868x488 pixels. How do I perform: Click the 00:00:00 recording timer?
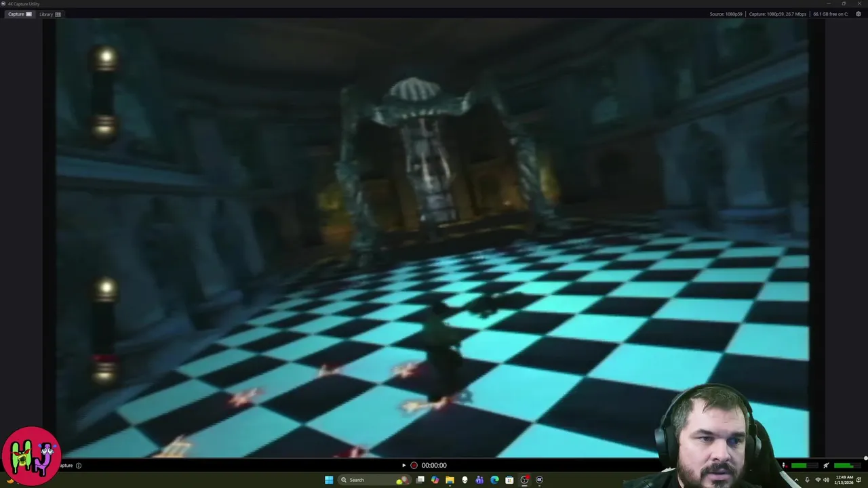434,465
